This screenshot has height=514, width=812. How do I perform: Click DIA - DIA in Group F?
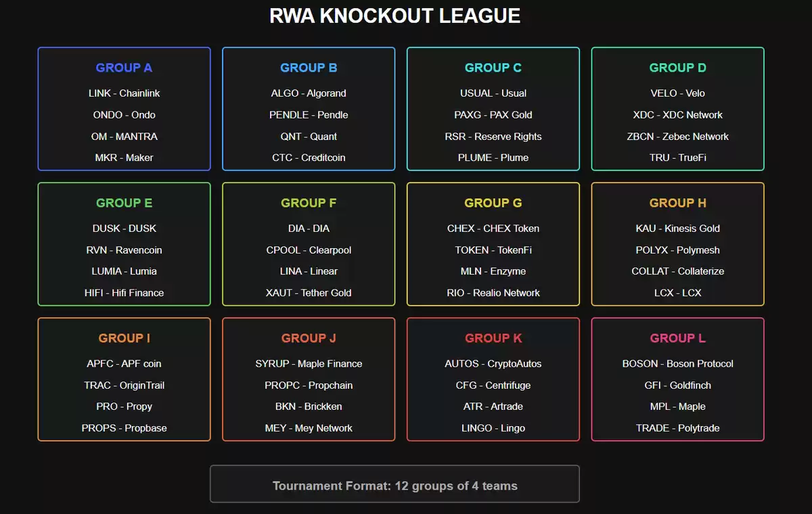pos(309,229)
